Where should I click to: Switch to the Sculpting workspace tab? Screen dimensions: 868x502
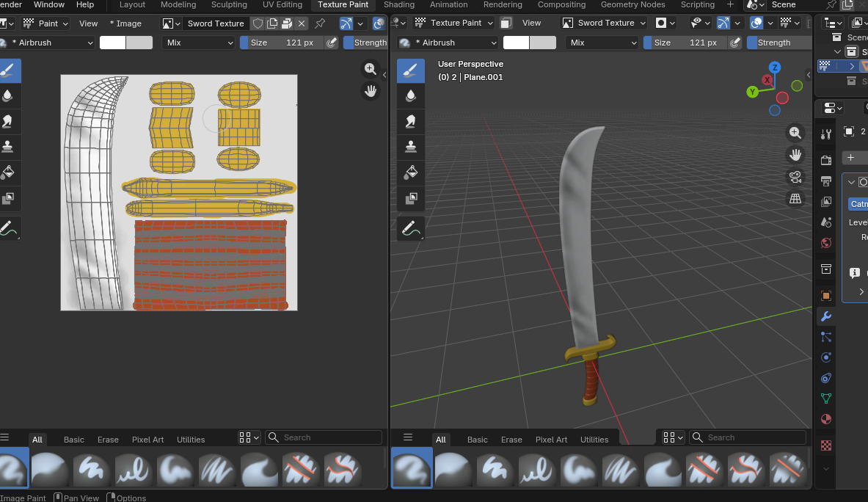[x=229, y=5]
